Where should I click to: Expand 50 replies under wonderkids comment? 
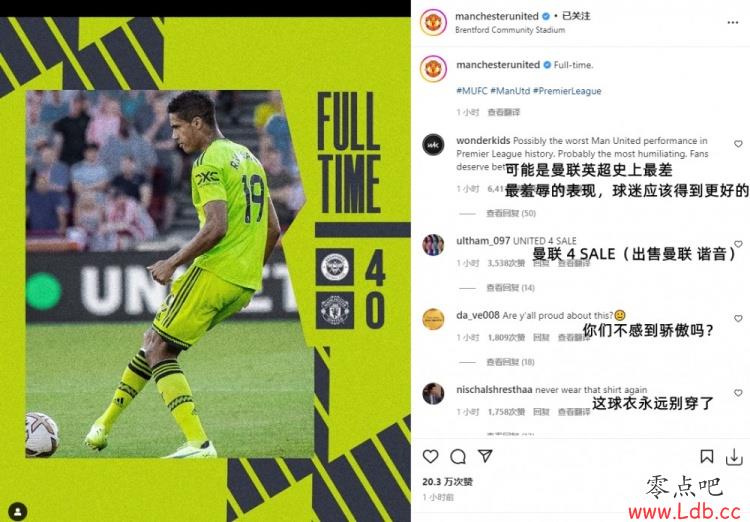[x=511, y=213]
